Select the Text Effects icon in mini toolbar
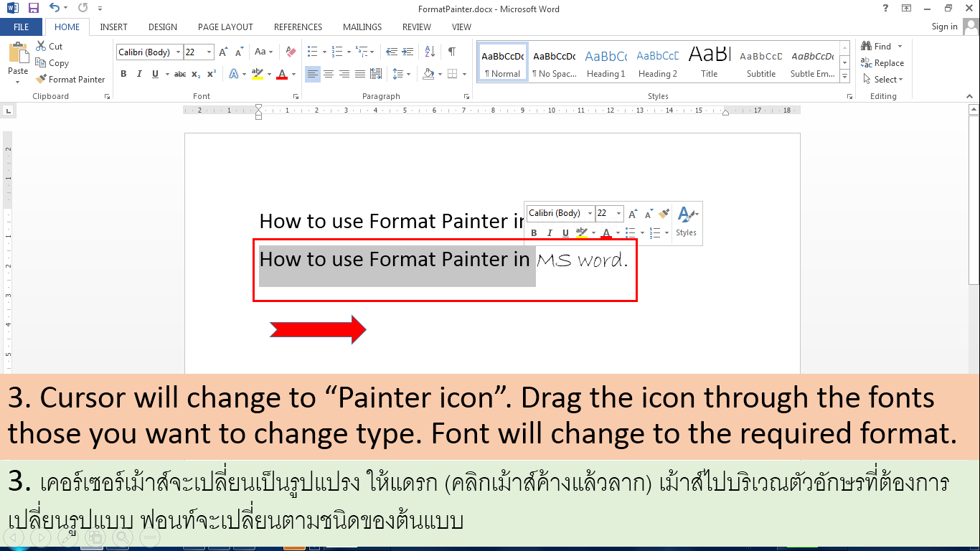 click(685, 213)
